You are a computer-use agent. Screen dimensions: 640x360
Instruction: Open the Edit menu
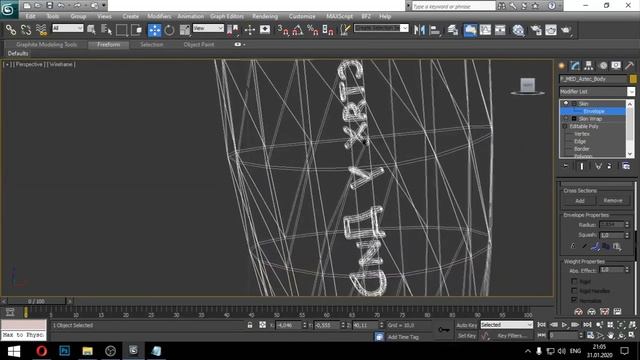point(30,16)
